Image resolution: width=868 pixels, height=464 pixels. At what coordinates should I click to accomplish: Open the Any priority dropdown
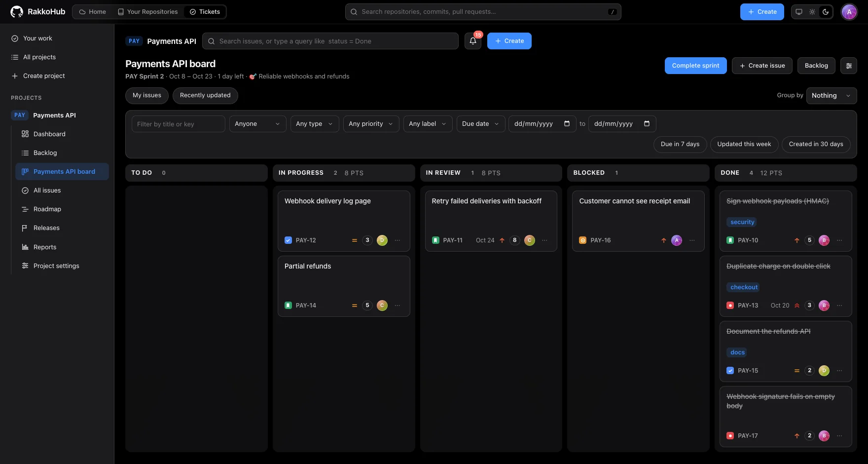click(x=371, y=124)
